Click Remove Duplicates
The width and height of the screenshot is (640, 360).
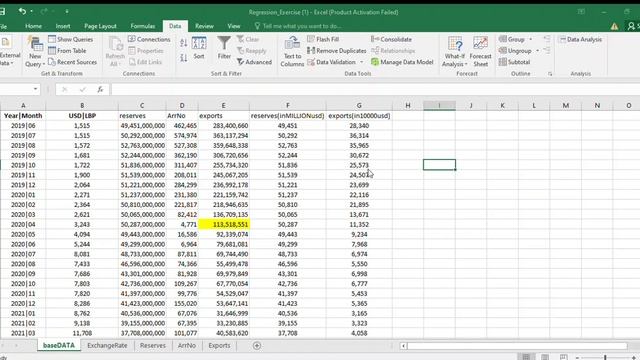click(337, 51)
